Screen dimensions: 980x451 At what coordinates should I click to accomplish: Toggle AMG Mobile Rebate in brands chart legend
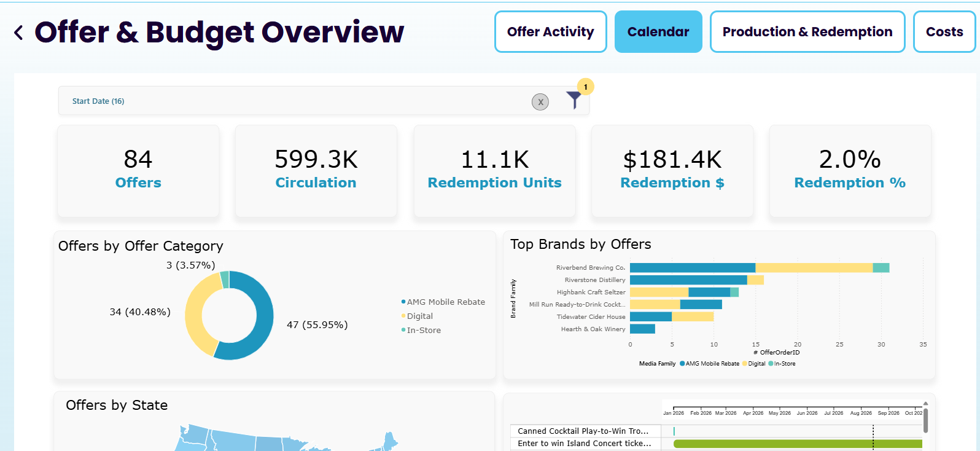click(709, 364)
